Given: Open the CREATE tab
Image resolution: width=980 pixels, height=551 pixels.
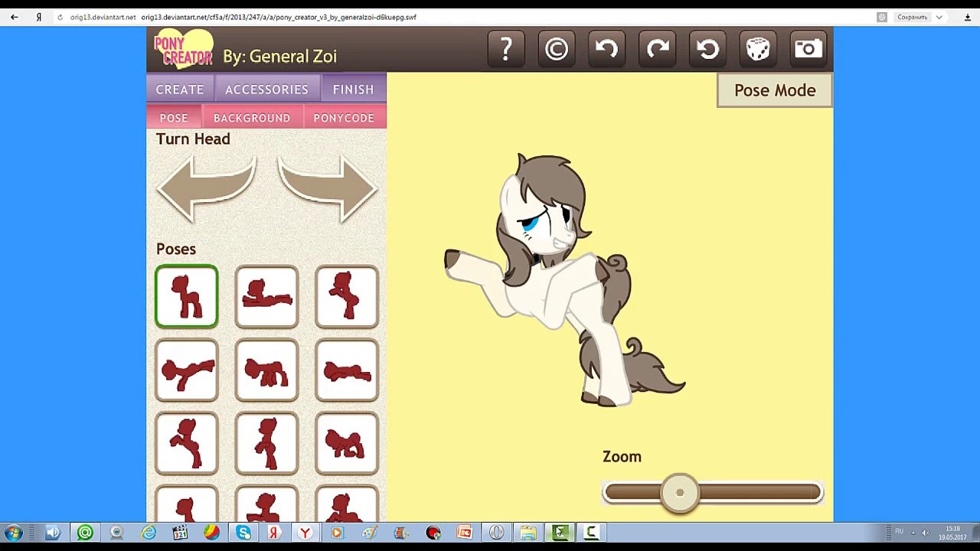Looking at the screenshot, I should pos(180,90).
